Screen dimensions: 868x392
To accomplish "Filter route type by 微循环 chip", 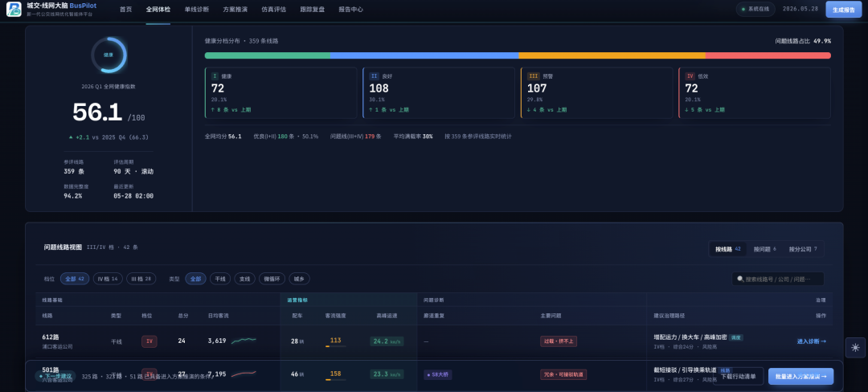I will [272, 279].
